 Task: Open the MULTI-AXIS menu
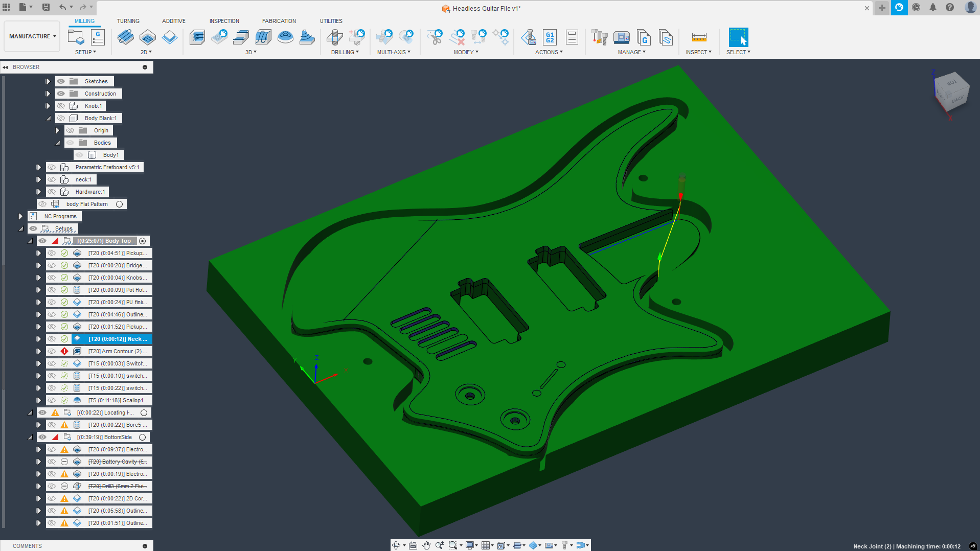[394, 52]
